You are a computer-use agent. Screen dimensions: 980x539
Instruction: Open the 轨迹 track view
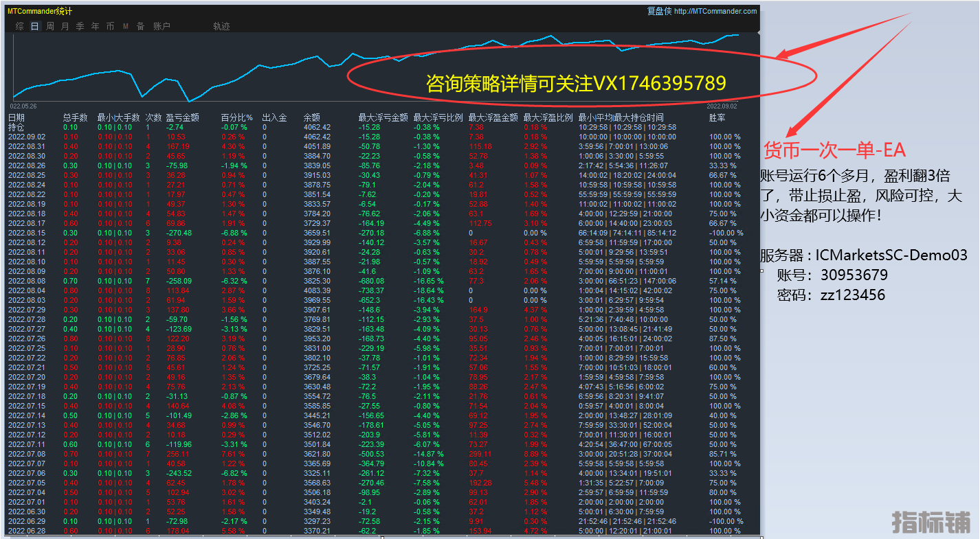(x=221, y=26)
